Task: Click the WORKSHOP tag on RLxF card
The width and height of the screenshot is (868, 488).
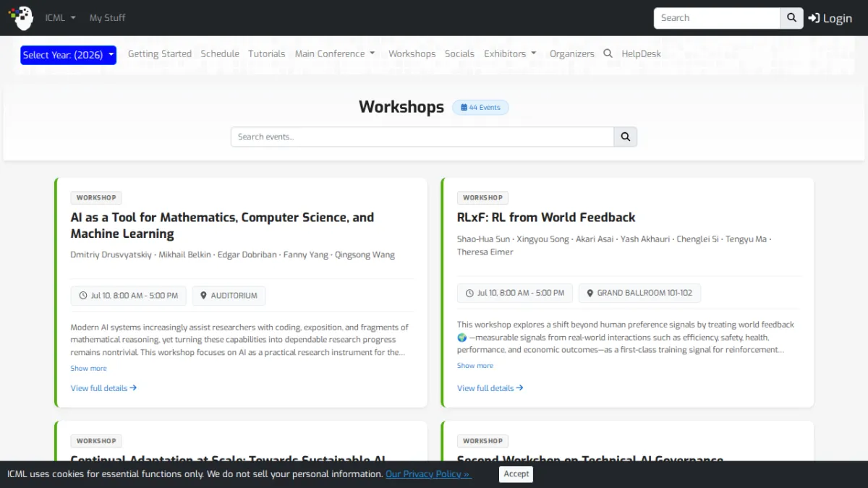Action: [x=482, y=197]
